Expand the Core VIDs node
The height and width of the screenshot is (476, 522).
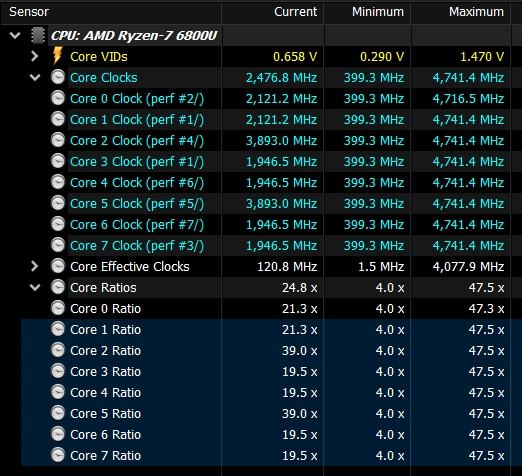point(34,56)
